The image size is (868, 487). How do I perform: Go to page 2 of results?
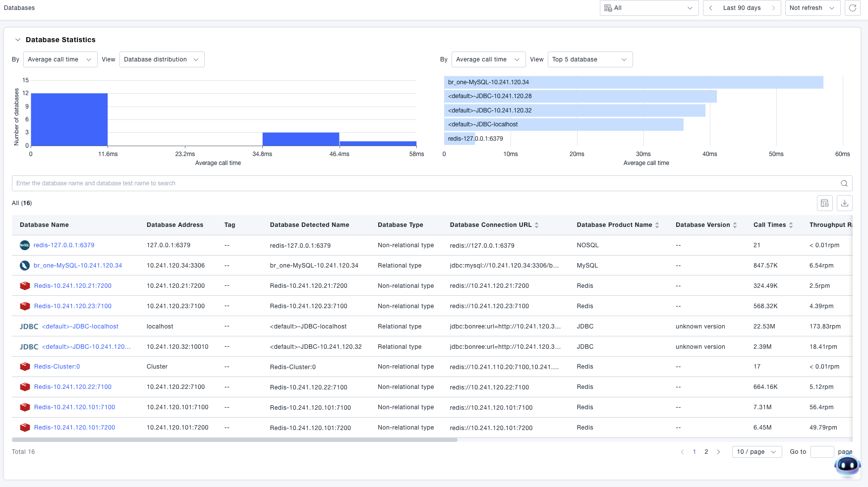pos(706,452)
